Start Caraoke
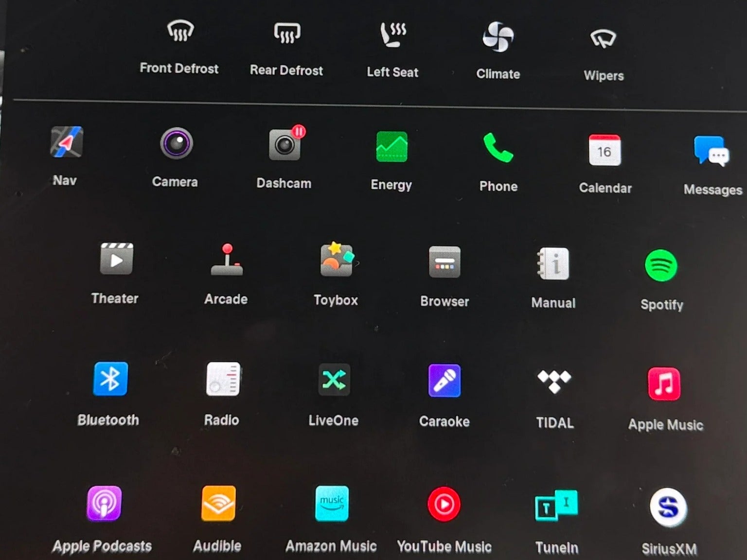 tap(445, 381)
